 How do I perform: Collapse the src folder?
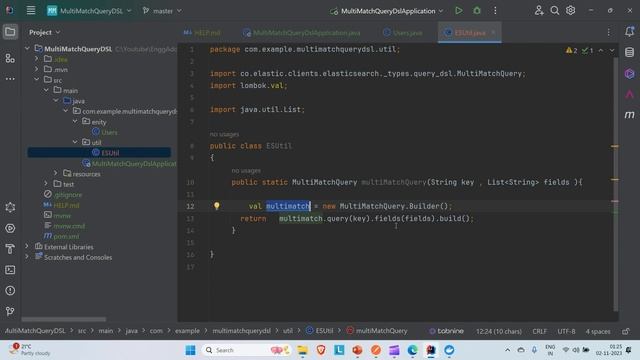click(x=36, y=80)
